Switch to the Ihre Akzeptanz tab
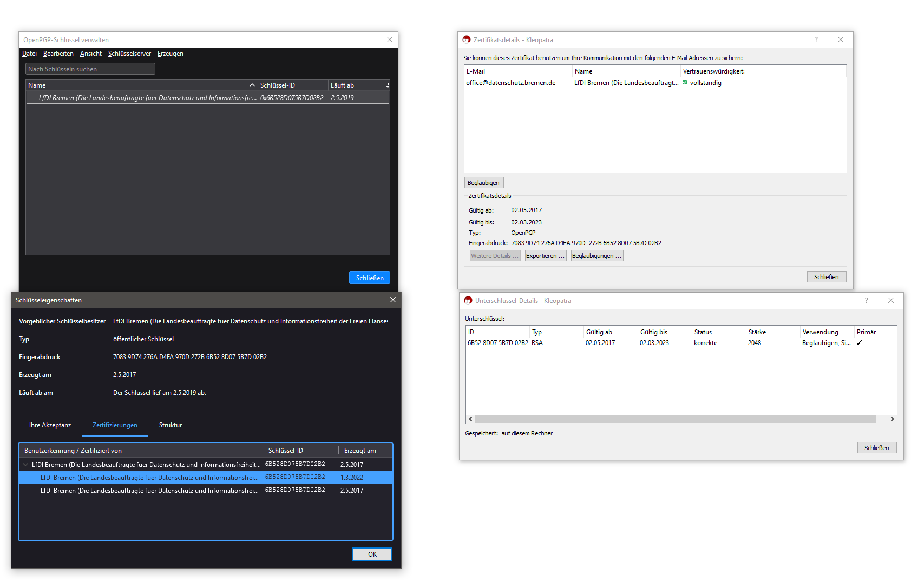 pos(50,425)
